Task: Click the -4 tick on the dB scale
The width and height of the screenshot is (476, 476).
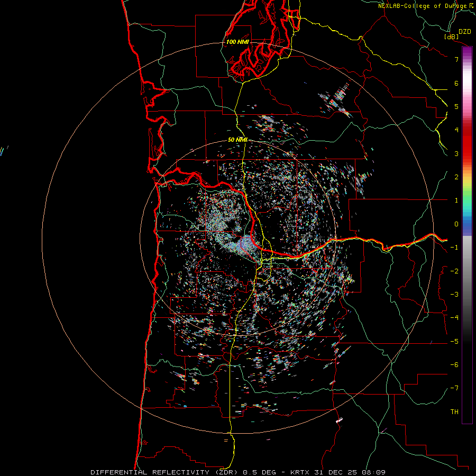Action: (454, 318)
